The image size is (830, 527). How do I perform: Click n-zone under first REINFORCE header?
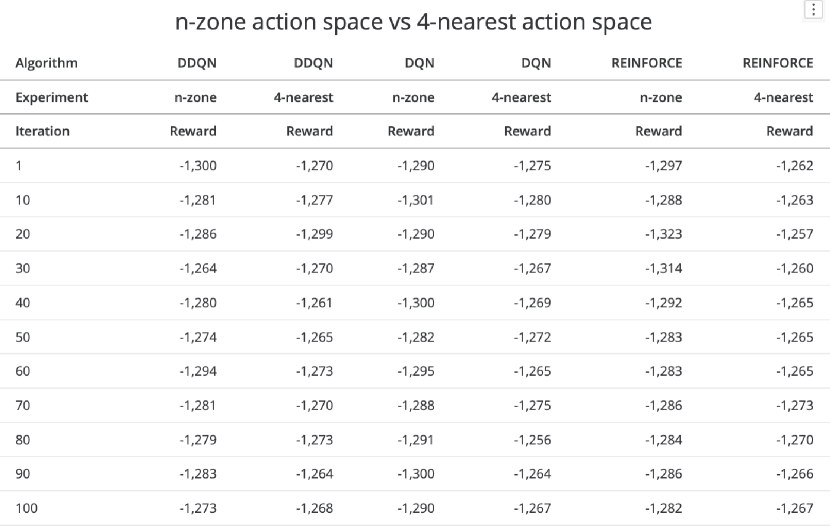tap(662, 97)
